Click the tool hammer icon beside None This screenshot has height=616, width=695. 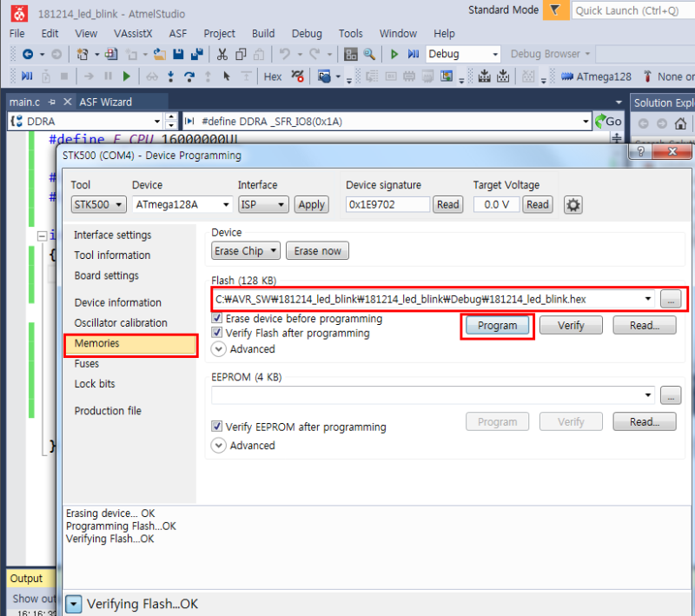pos(647,76)
